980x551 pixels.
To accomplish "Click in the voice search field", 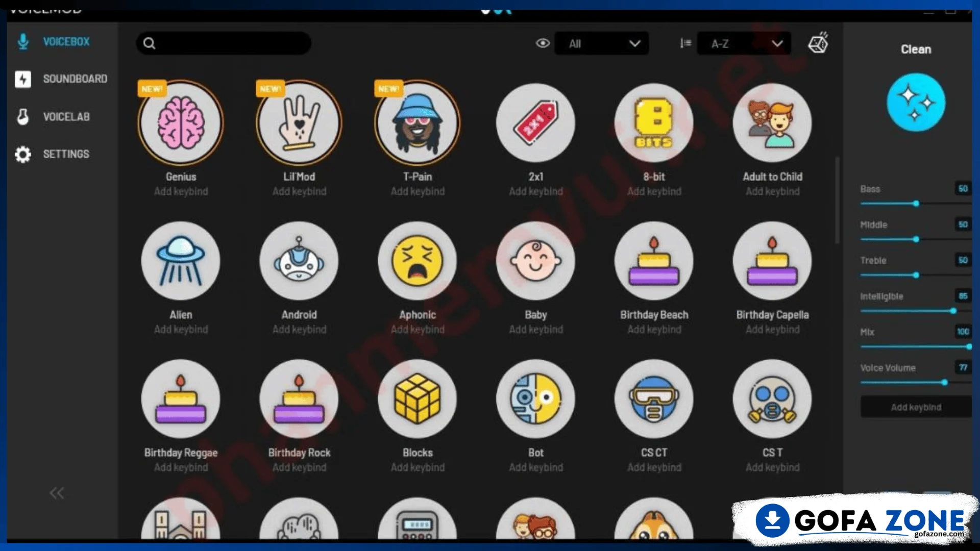I will click(x=224, y=43).
